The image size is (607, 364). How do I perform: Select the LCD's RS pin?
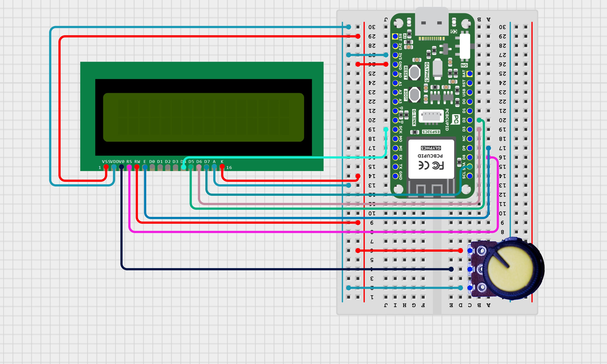coord(129,167)
